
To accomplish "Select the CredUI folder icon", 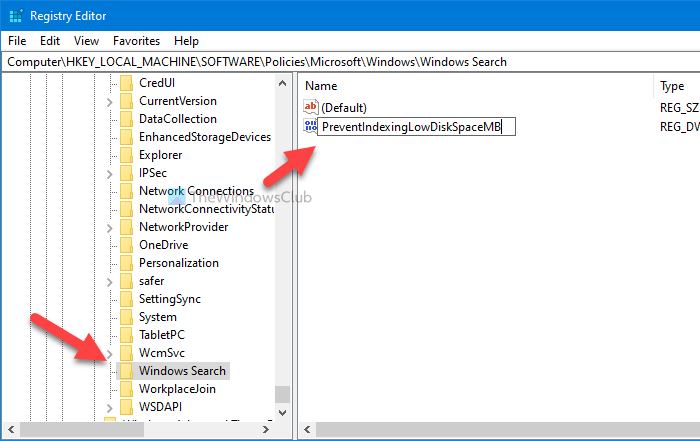I will (x=126, y=83).
